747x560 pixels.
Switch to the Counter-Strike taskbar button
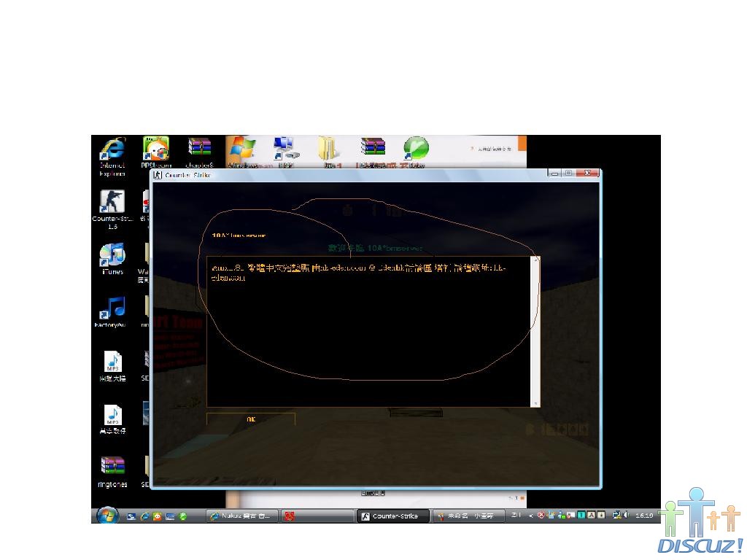392,516
